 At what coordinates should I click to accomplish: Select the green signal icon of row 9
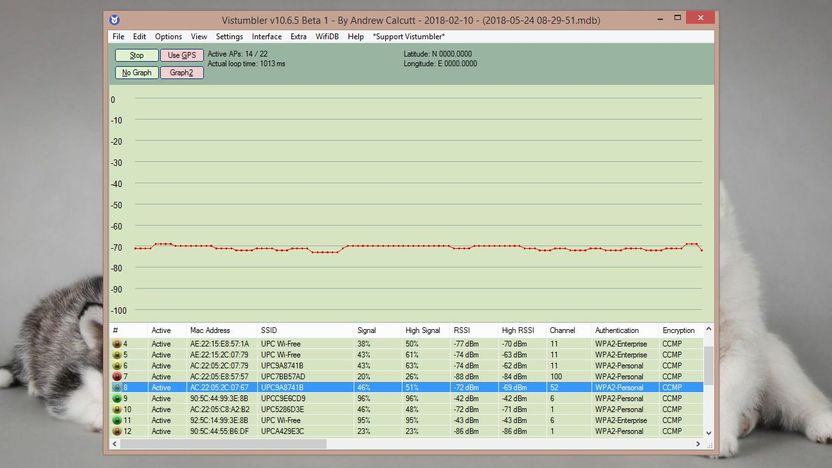pos(117,398)
